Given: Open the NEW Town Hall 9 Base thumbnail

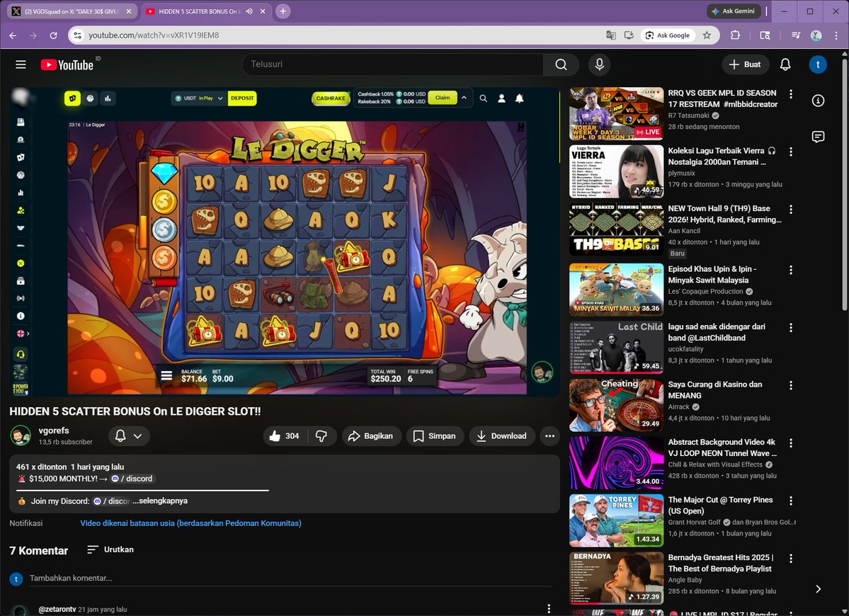Looking at the screenshot, I should [x=616, y=229].
